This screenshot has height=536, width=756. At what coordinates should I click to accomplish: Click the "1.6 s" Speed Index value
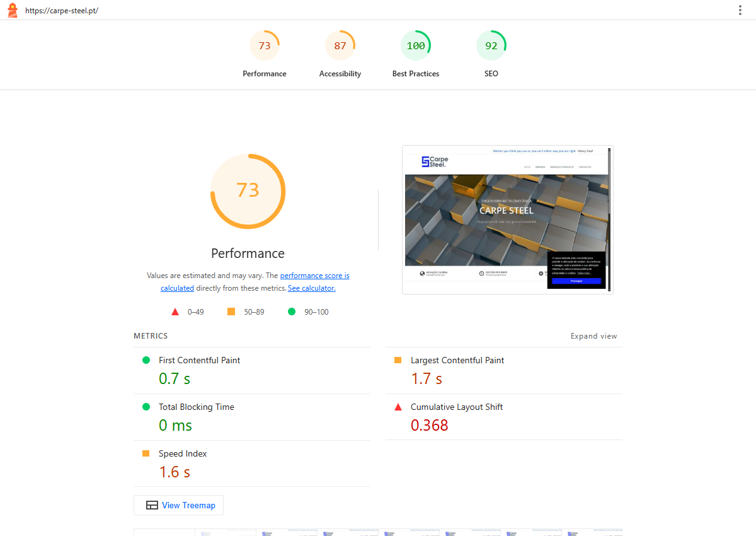pos(175,472)
